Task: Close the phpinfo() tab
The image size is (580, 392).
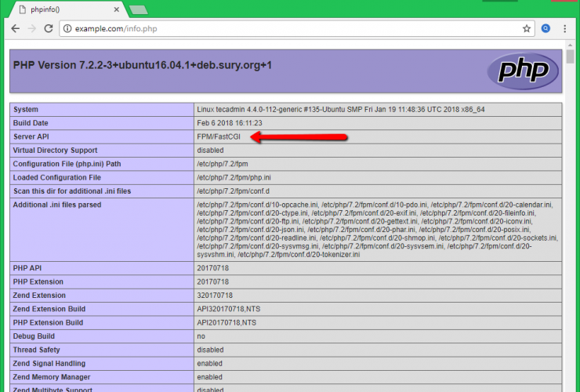Action: 114,9
